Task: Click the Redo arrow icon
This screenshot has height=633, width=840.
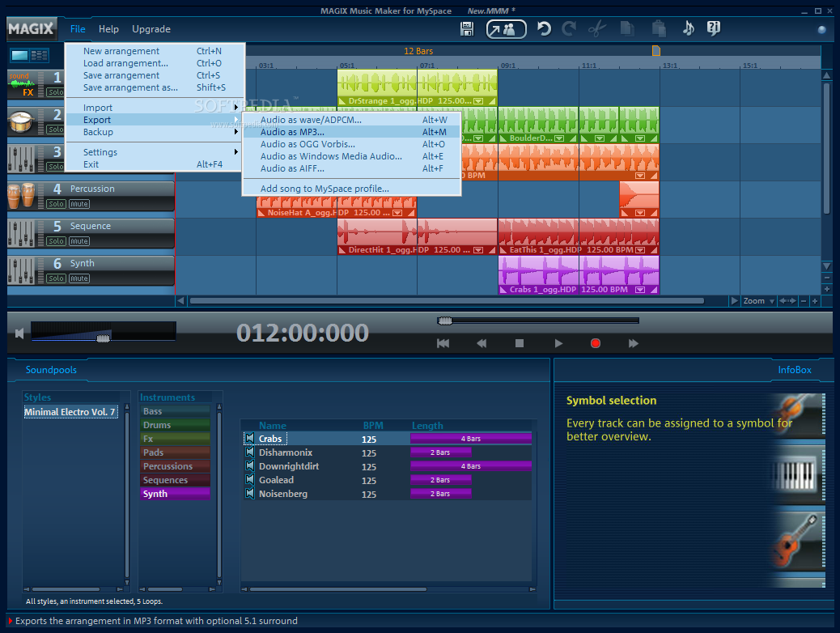Action: pyautogui.click(x=569, y=28)
